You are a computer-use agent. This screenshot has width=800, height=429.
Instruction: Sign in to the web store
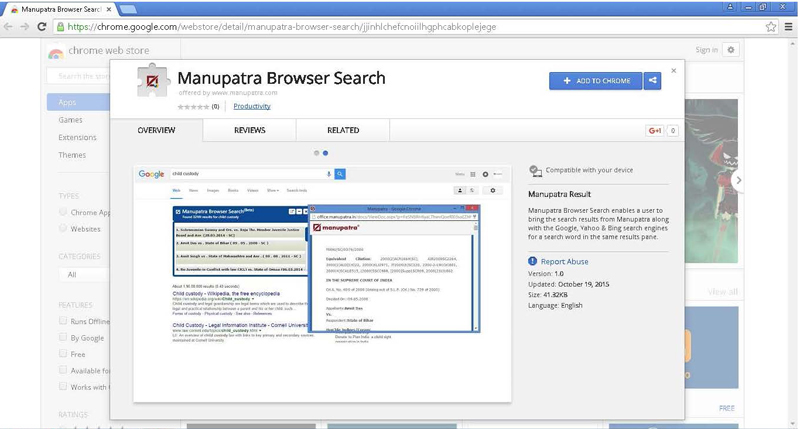click(x=706, y=50)
